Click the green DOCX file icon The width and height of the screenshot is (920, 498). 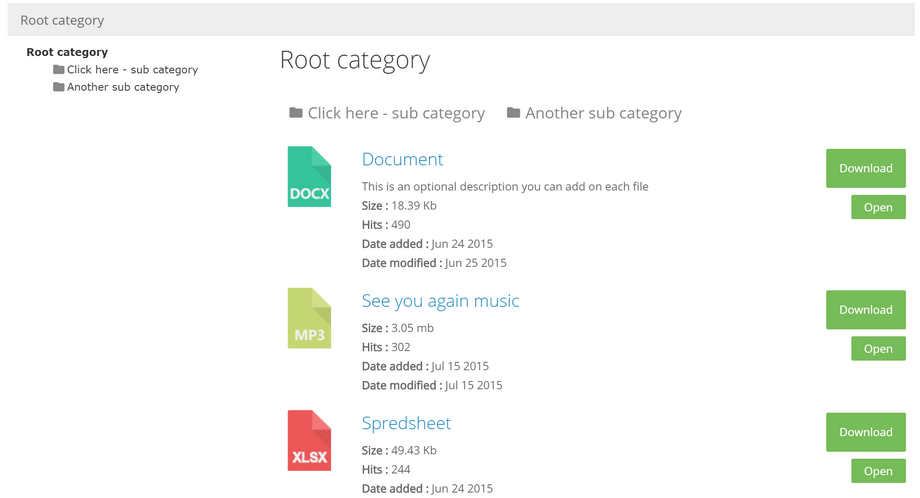tap(309, 177)
